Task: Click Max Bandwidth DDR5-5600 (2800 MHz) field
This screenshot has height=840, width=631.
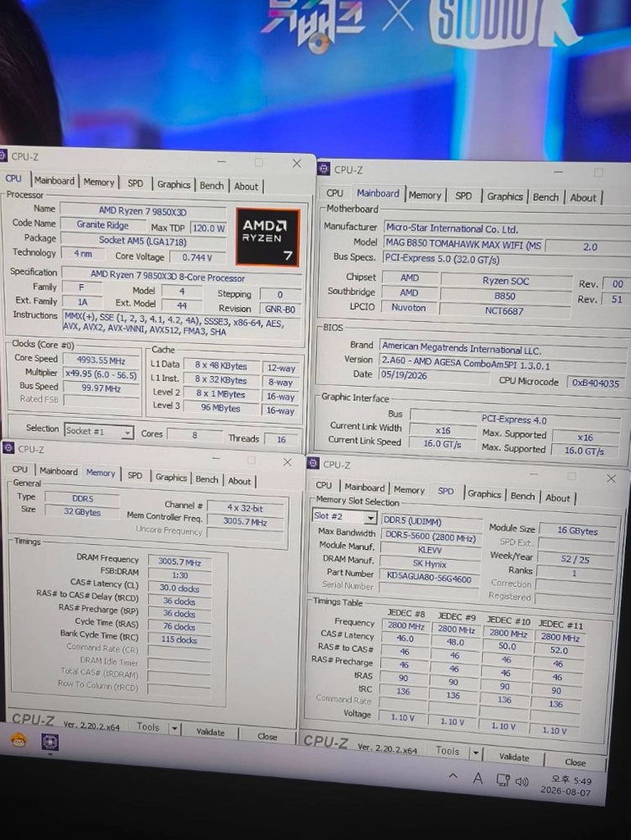Action: pos(431,537)
